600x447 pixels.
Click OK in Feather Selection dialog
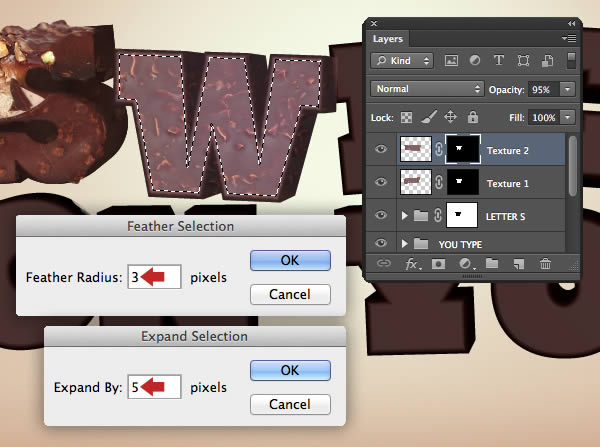pyautogui.click(x=290, y=260)
